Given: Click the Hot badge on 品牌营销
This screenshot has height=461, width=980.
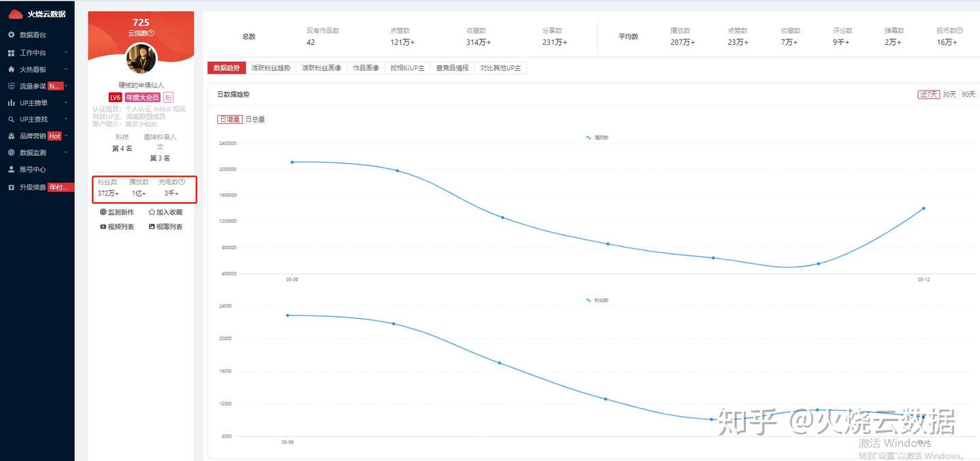Looking at the screenshot, I should tap(55, 136).
